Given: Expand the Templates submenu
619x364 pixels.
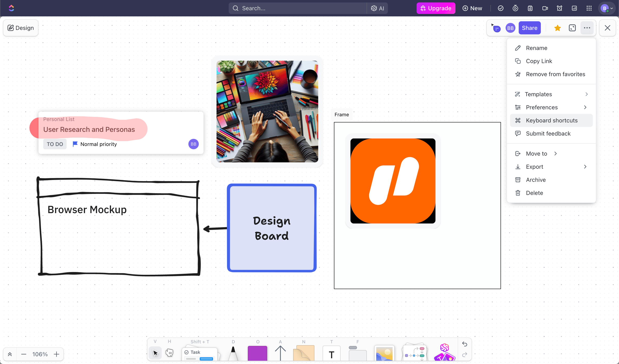Looking at the screenshot, I should [551, 94].
